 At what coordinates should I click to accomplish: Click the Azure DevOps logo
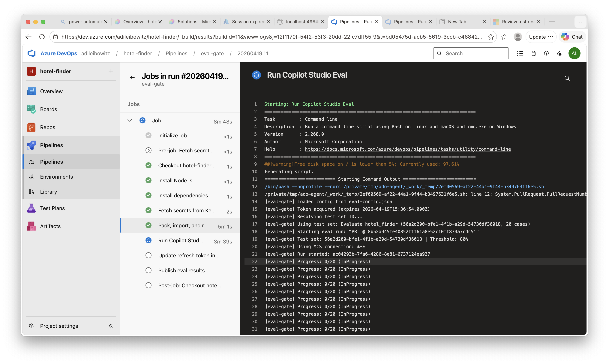point(31,53)
